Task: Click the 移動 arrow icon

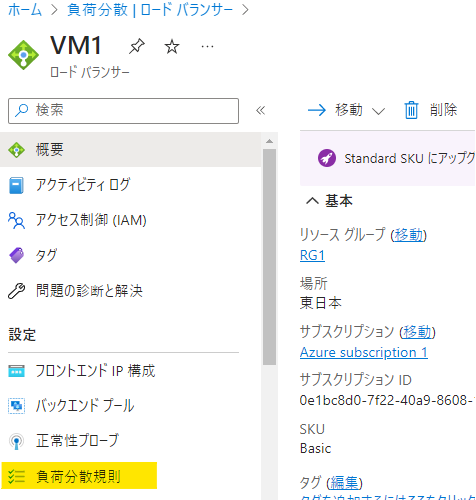Action: tap(317, 110)
